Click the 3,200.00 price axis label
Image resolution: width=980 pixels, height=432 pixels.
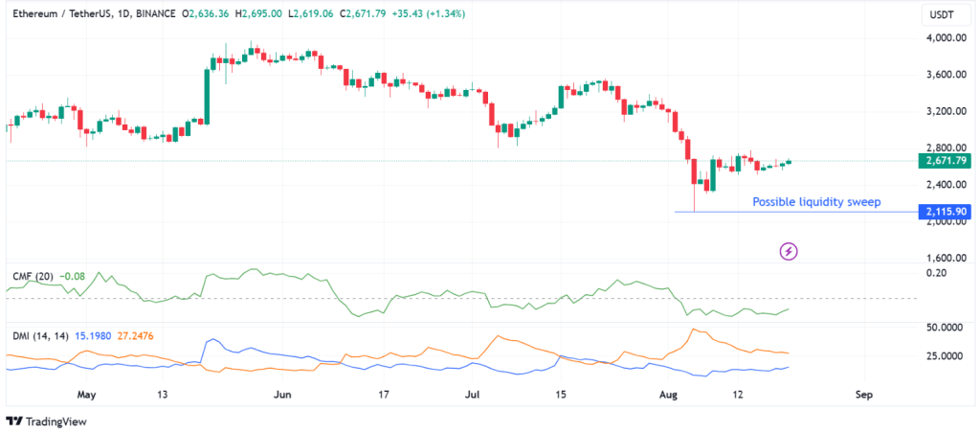pos(947,111)
